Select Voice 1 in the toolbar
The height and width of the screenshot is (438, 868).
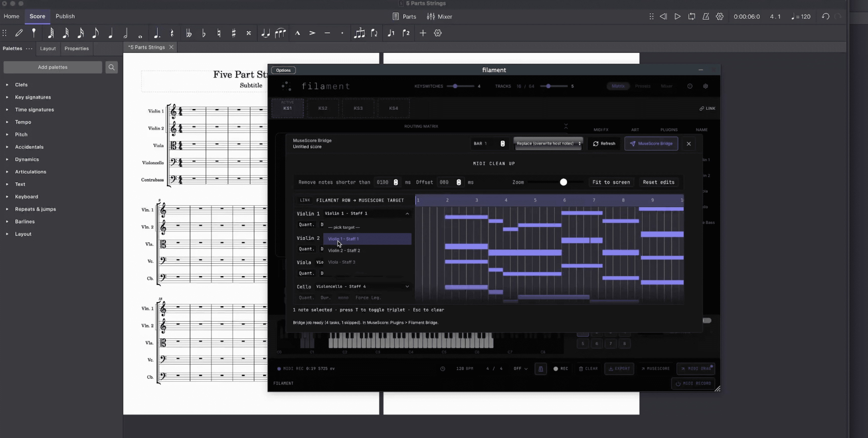[x=391, y=33]
